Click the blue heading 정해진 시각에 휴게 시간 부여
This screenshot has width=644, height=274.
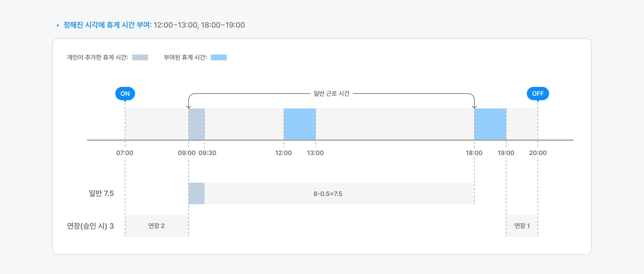(x=107, y=25)
